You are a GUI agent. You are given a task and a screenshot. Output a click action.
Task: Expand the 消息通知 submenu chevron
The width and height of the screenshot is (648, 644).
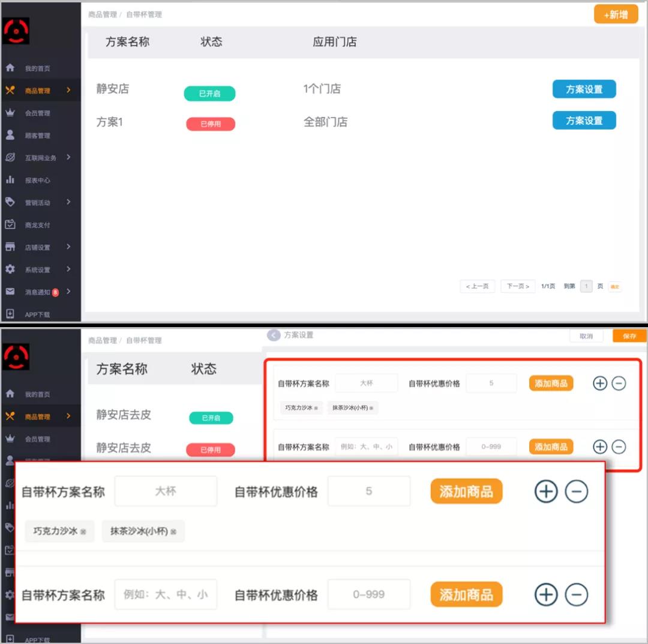point(68,291)
